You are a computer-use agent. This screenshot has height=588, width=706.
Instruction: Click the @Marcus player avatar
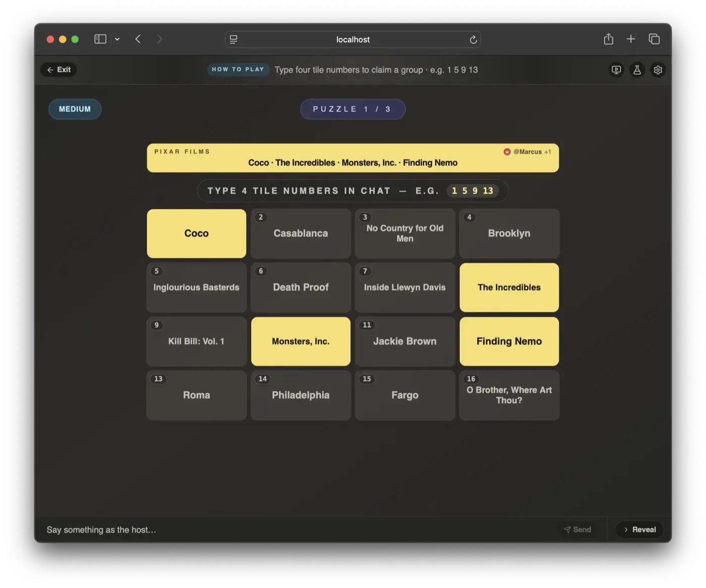[x=507, y=152]
